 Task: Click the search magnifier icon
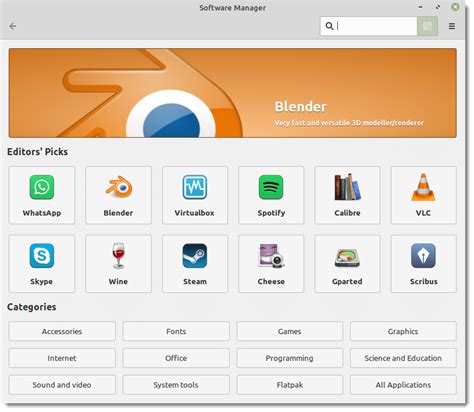click(329, 26)
